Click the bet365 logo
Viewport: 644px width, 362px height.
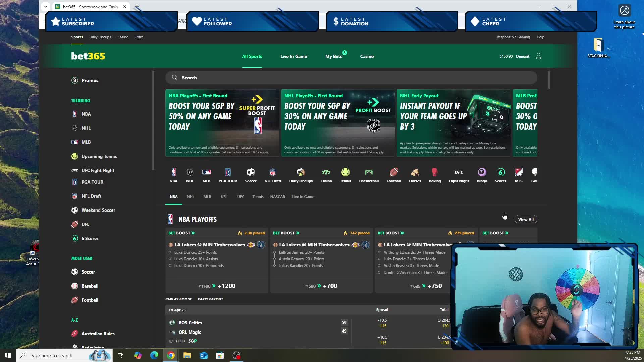(88, 56)
